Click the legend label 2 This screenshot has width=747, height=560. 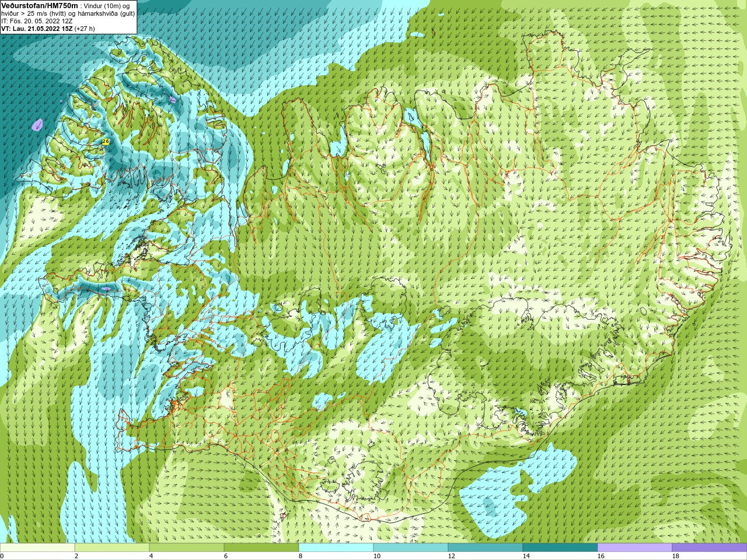[x=76, y=556]
